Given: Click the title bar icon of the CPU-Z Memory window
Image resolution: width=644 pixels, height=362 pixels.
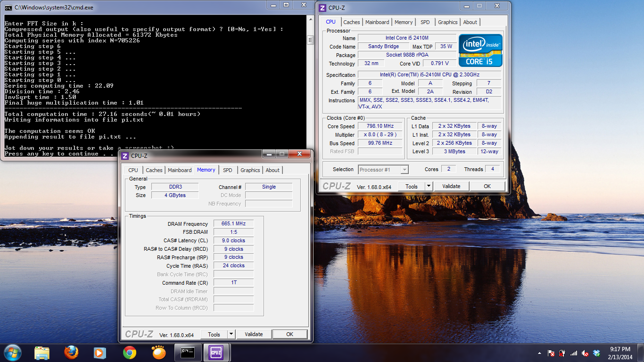Looking at the screenshot, I should pyautogui.click(x=125, y=156).
